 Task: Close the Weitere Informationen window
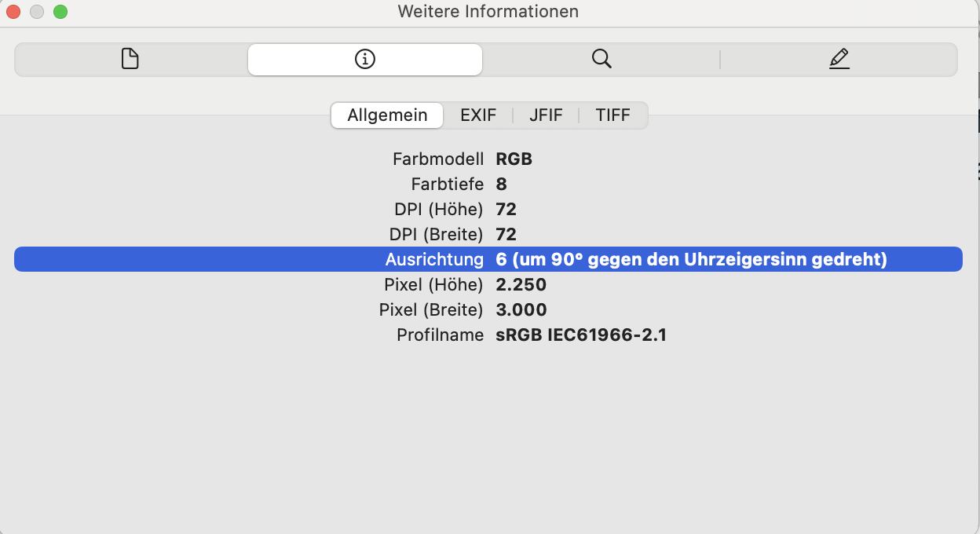pos(13,12)
